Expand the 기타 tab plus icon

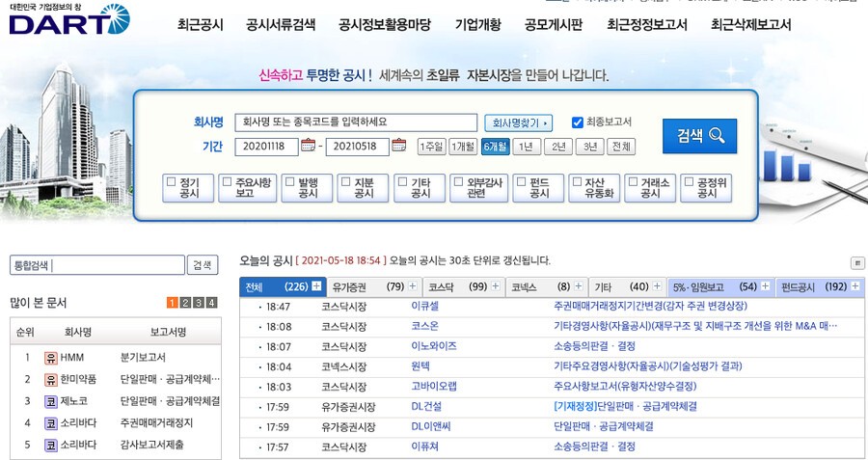pos(657,286)
